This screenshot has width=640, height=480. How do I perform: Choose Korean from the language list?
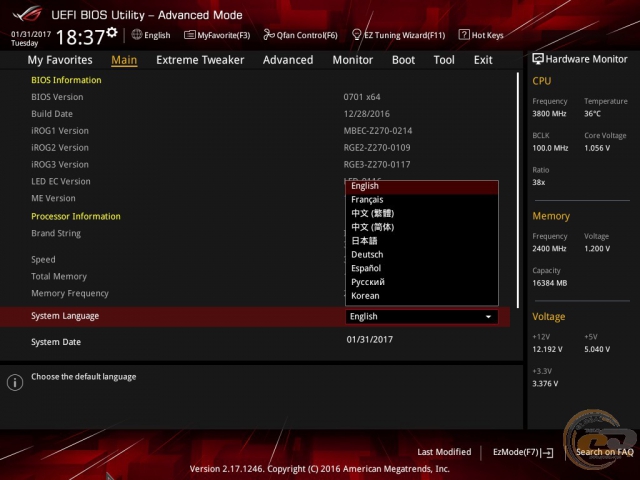[x=422, y=296]
